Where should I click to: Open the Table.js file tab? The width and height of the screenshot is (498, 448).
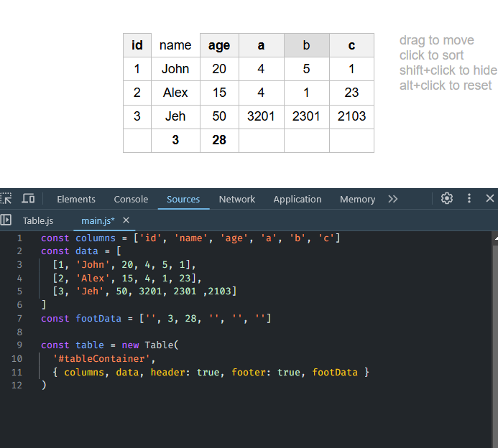tap(38, 220)
